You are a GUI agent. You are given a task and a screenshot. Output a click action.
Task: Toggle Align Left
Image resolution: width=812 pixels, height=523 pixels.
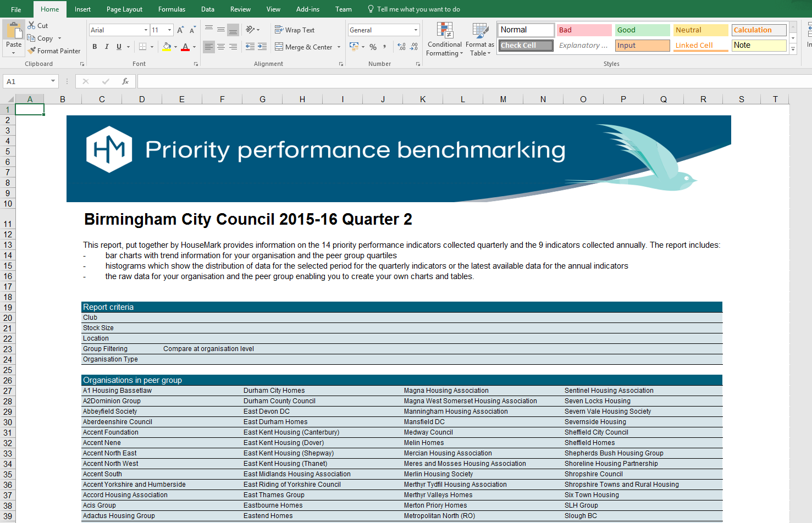tap(209, 47)
